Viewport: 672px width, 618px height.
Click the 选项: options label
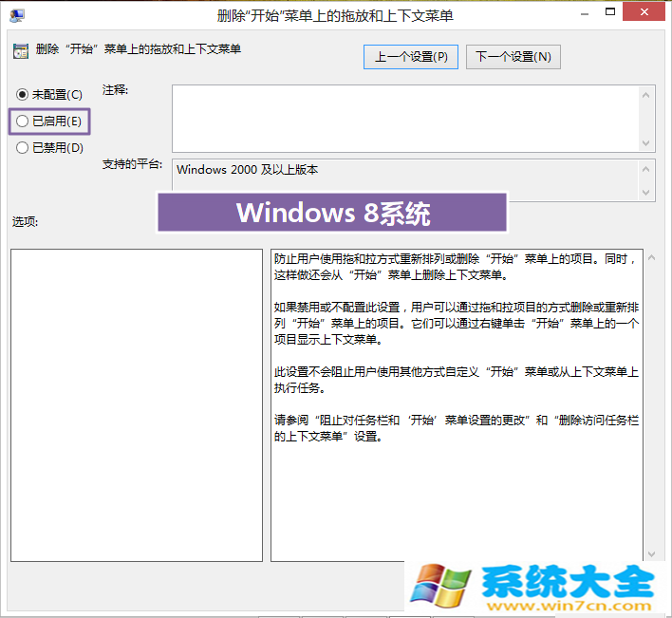tap(25, 222)
